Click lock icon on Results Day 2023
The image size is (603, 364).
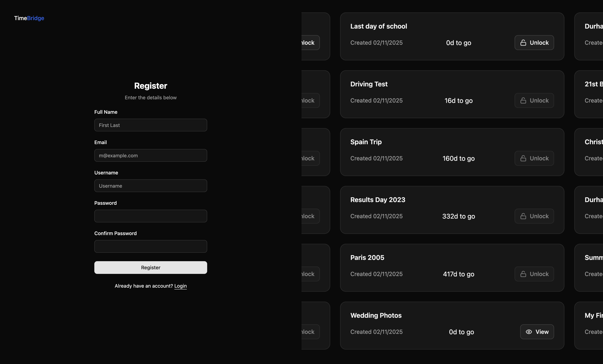pyautogui.click(x=523, y=216)
